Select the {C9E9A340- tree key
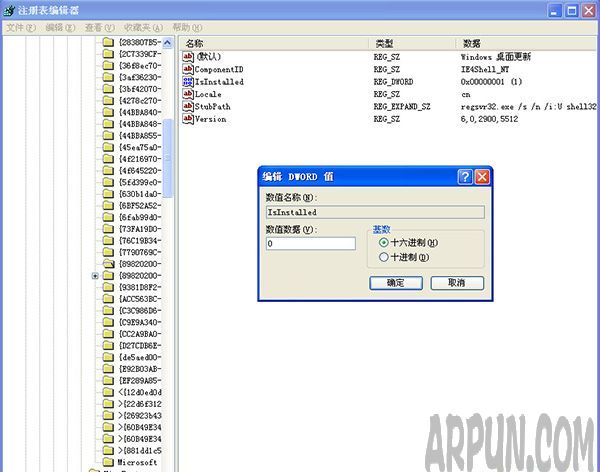 tap(140, 322)
